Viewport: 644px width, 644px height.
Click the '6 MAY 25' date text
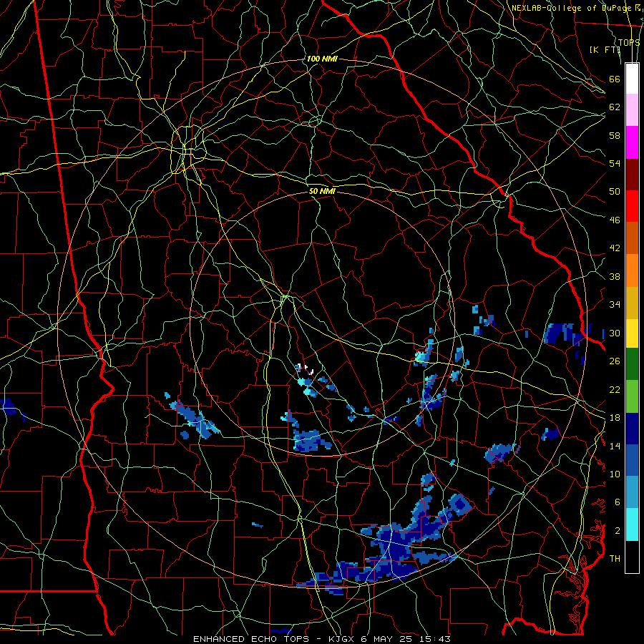[386, 639]
